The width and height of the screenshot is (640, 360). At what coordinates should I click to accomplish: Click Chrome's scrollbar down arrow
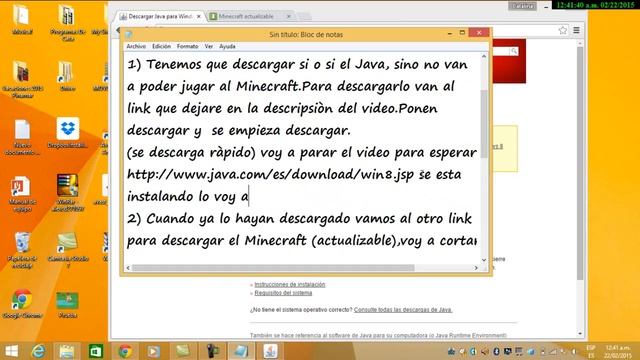tap(580, 334)
